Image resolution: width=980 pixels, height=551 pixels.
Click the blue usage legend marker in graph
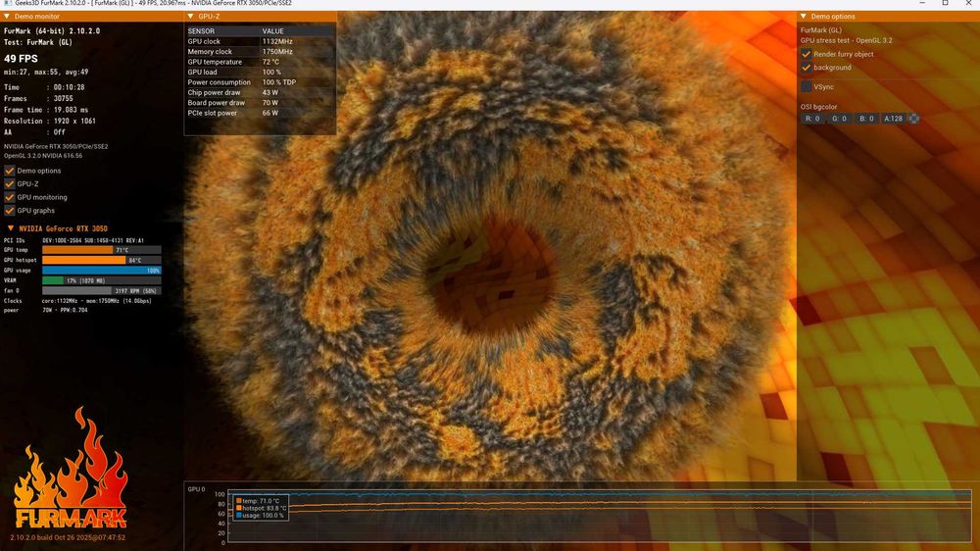[239, 516]
